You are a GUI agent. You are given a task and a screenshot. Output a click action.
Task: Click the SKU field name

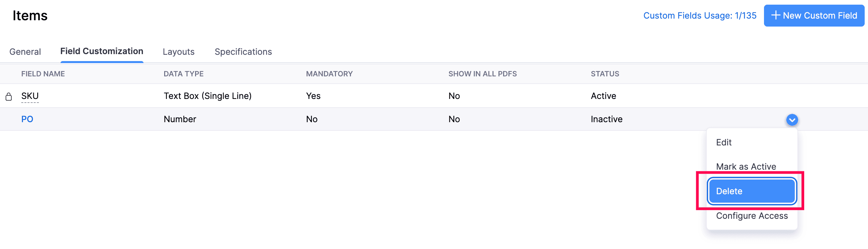[30, 96]
